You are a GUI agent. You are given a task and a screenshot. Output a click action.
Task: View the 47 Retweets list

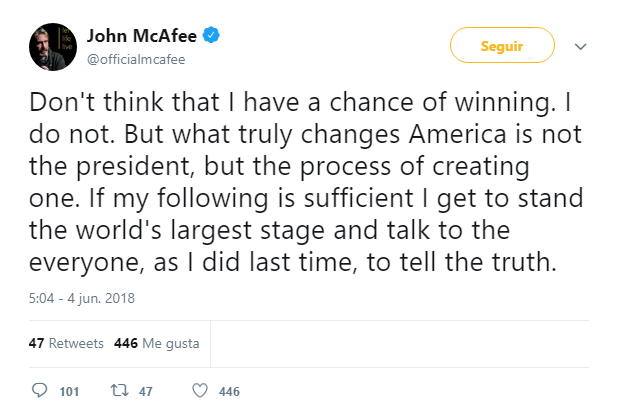click(x=66, y=343)
